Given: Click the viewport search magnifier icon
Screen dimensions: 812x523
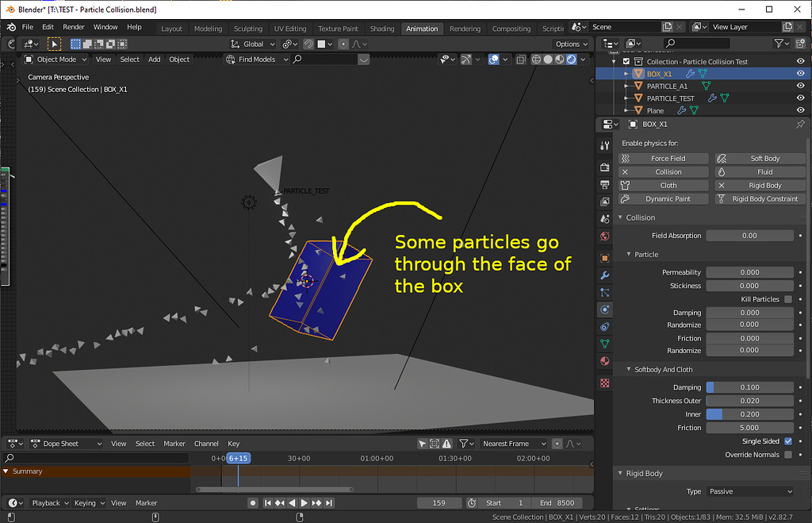Looking at the screenshot, I should pos(297,59).
